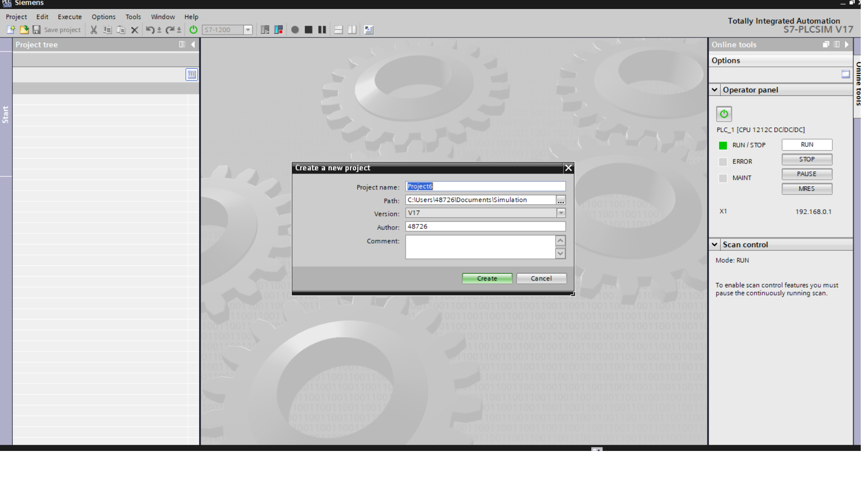Screen dimensions: 868x488
Task: Click the Cut scissors icon
Action: (94, 30)
